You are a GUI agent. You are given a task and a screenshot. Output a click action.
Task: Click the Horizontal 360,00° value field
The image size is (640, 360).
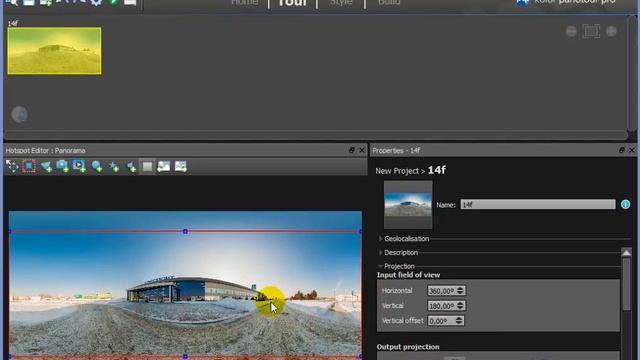pyautogui.click(x=441, y=291)
